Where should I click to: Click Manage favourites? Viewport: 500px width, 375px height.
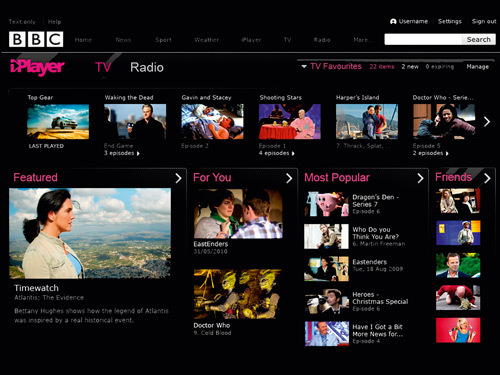(x=478, y=67)
